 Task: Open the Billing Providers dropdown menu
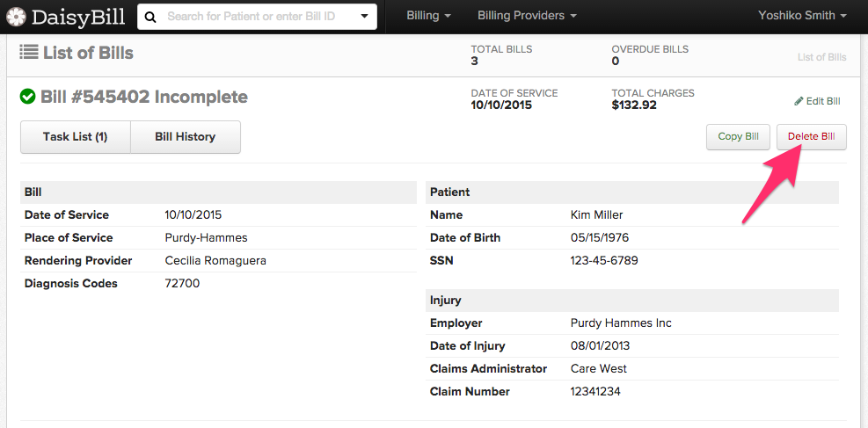point(527,16)
